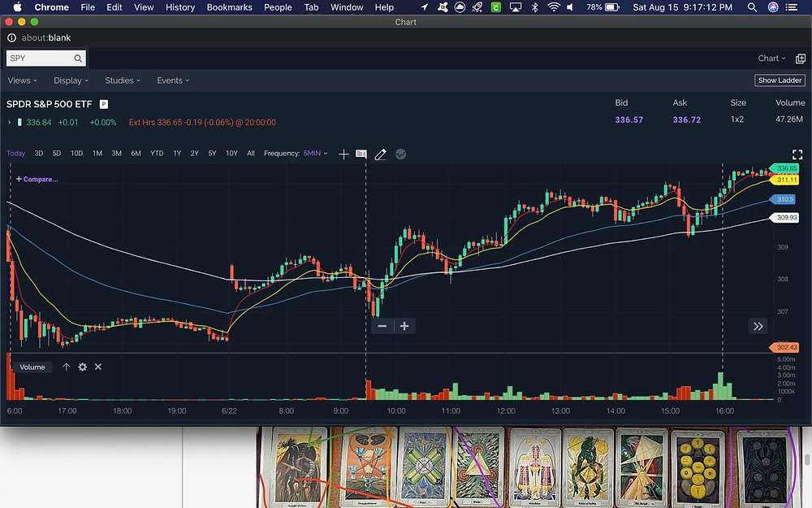The height and width of the screenshot is (508, 812).
Task: Select the 5Y range
Action: 212,154
